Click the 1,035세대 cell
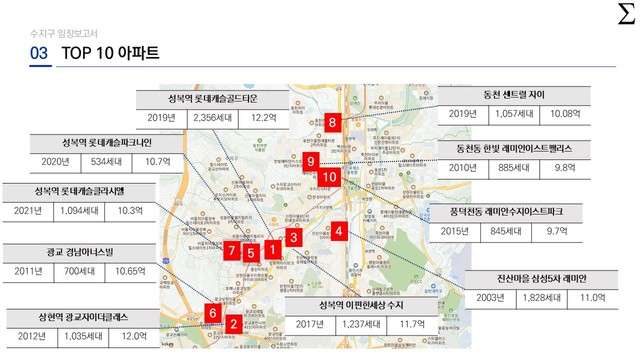This screenshot has height=360, width=640. click(x=83, y=337)
